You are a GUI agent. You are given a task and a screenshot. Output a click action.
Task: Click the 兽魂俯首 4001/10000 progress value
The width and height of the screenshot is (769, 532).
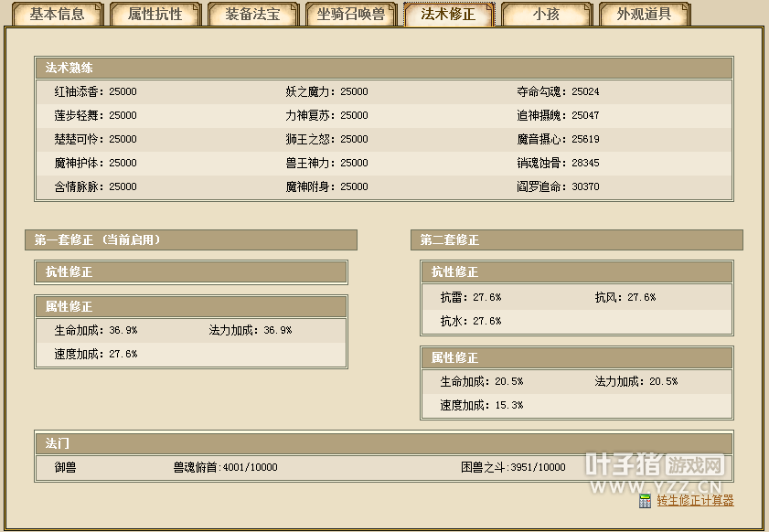225,467
